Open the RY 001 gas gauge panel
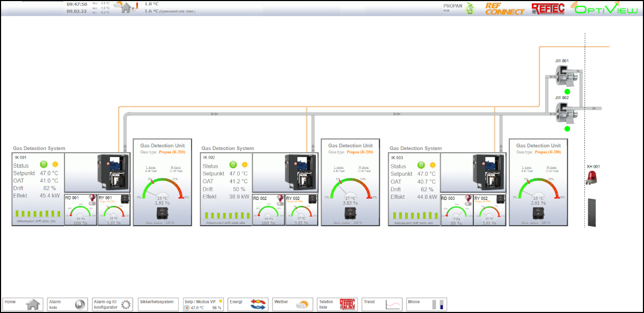 click(x=114, y=210)
